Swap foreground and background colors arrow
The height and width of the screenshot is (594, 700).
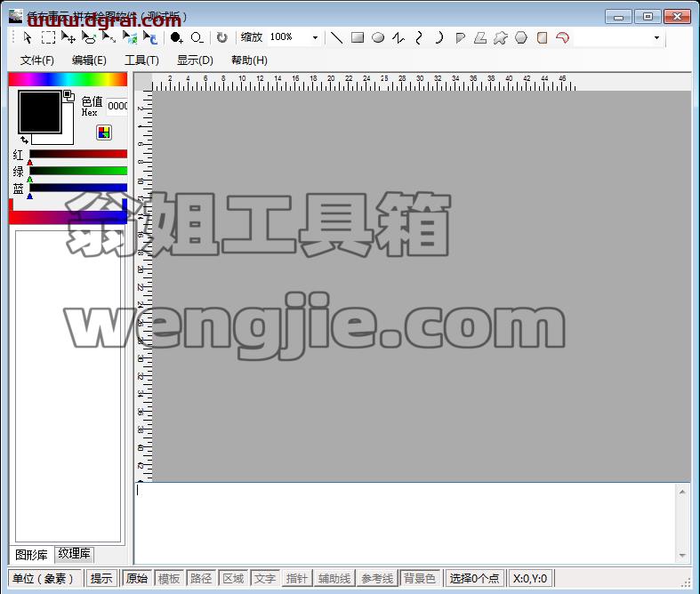point(25,140)
